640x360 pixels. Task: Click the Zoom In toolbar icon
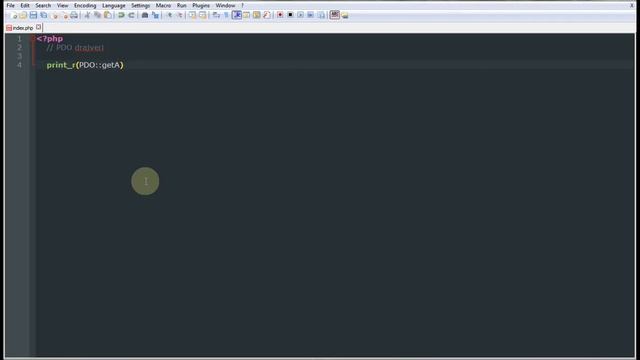tap(169, 16)
